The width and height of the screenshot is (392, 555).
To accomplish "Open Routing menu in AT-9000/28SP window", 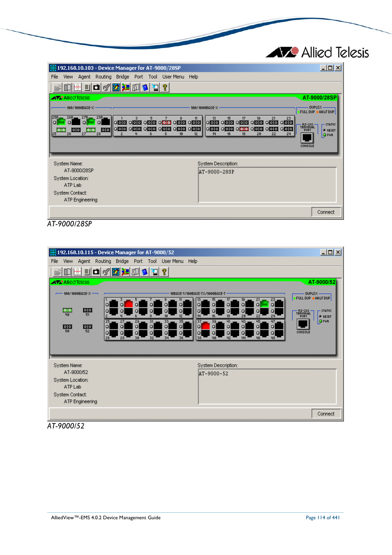I will pos(103,77).
